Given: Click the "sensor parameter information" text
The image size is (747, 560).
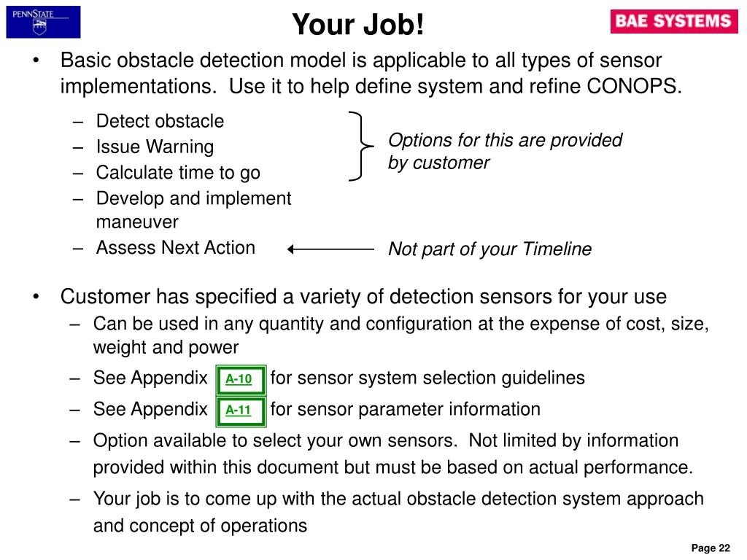Looking at the screenshot, I should (x=405, y=410).
